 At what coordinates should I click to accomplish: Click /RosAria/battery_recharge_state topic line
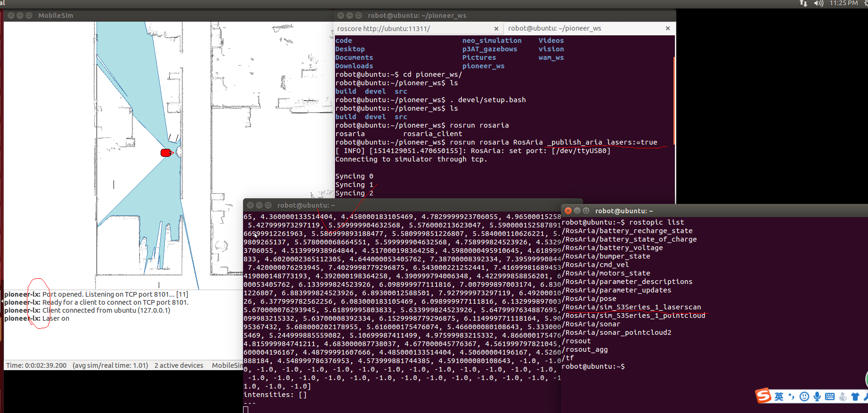(627, 231)
